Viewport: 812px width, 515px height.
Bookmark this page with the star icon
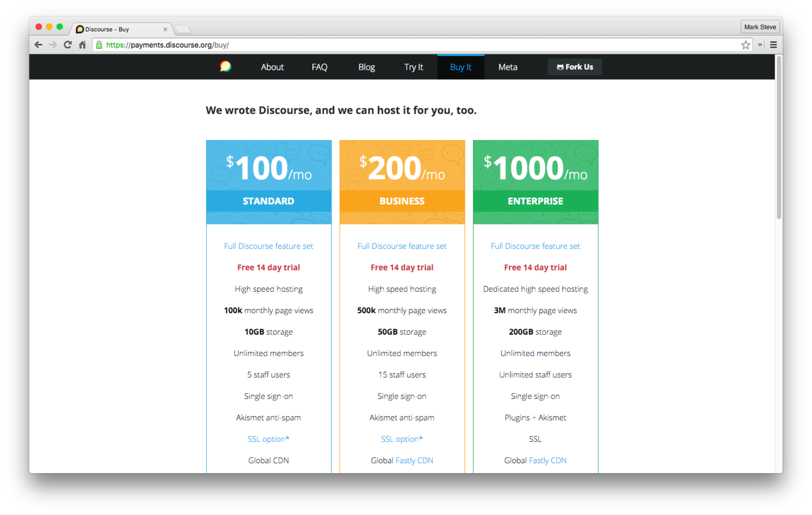(x=746, y=45)
